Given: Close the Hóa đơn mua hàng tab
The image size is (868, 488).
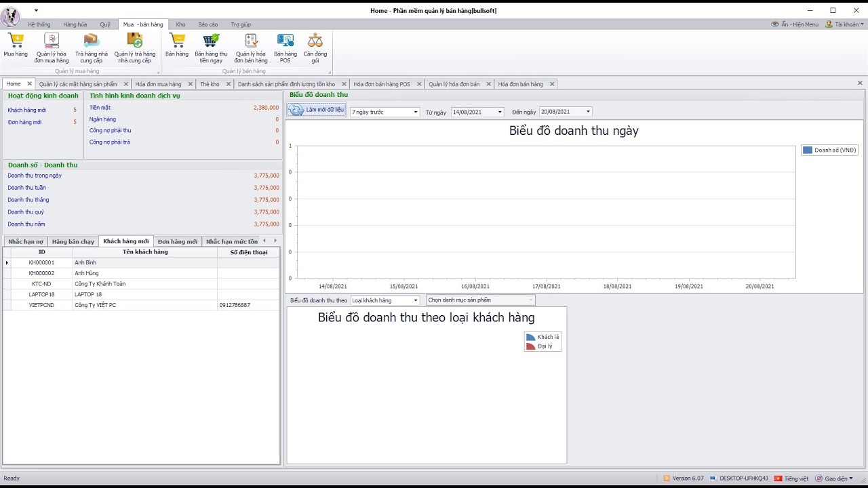Looking at the screenshot, I should point(189,84).
